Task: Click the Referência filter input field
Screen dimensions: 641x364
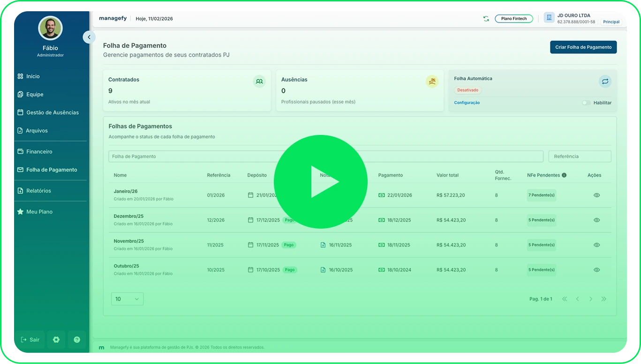Action: pyautogui.click(x=580, y=156)
